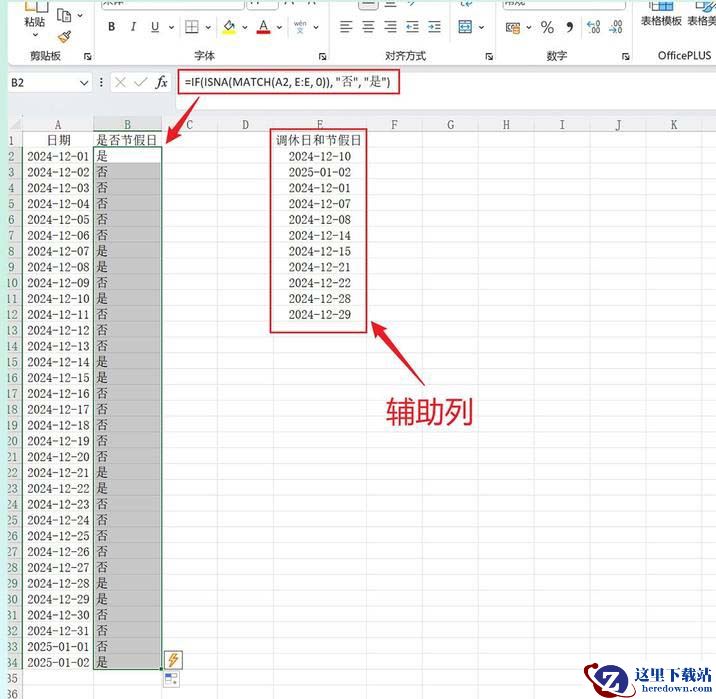The width and height of the screenshot is (716, 699).
Task: Expand phonetic guide dropdown arrow
Action: click(x=316, y=27)
